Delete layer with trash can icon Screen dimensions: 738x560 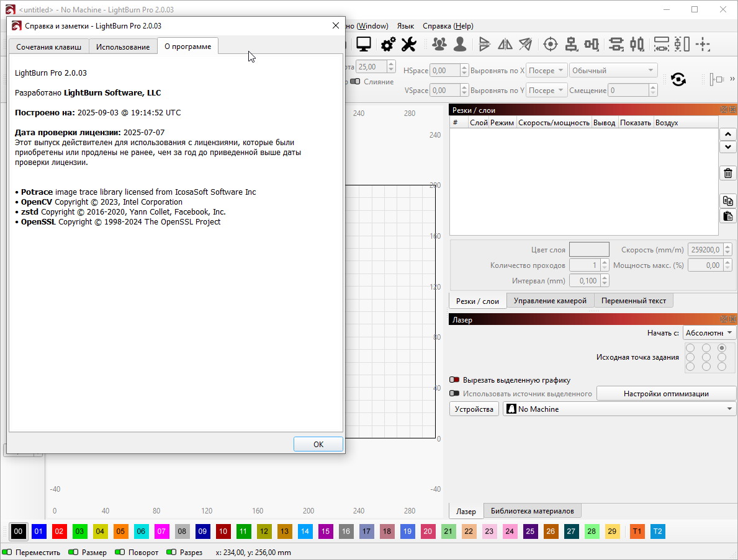pos(727,173)
